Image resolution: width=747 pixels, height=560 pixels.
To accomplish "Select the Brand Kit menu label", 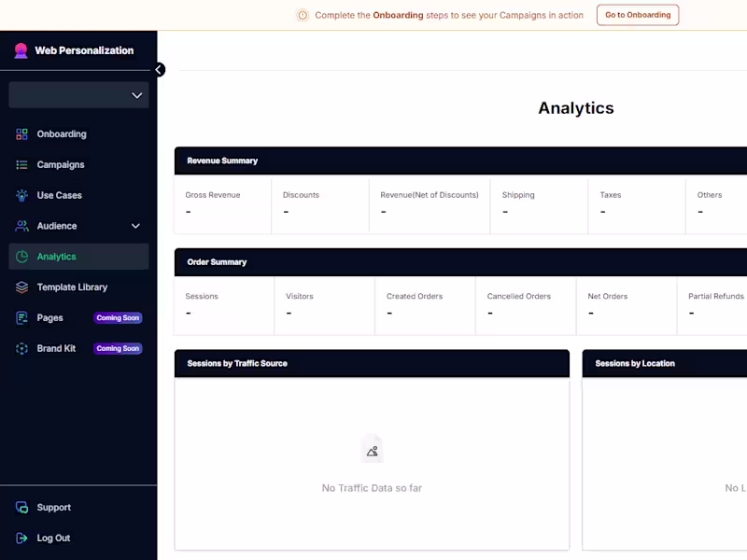I will 56,348.
